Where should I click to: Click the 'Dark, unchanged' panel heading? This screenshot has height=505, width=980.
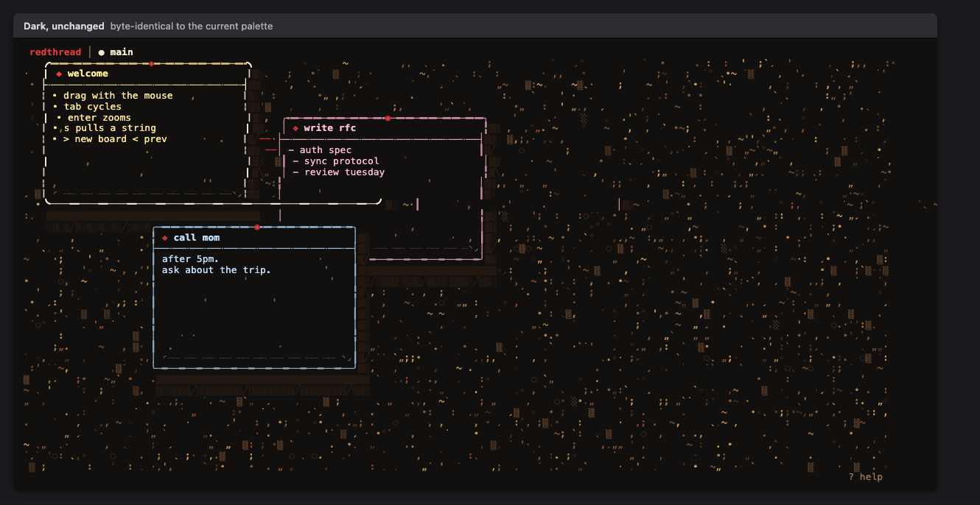[x=64, y=26]
